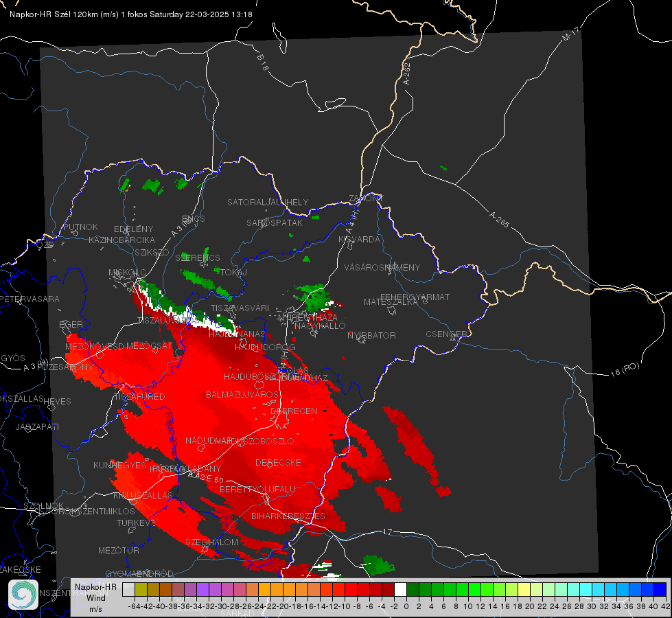Select the A-265 road label
The width and height of the screenshot is (672, 618).
click(499, 220)
